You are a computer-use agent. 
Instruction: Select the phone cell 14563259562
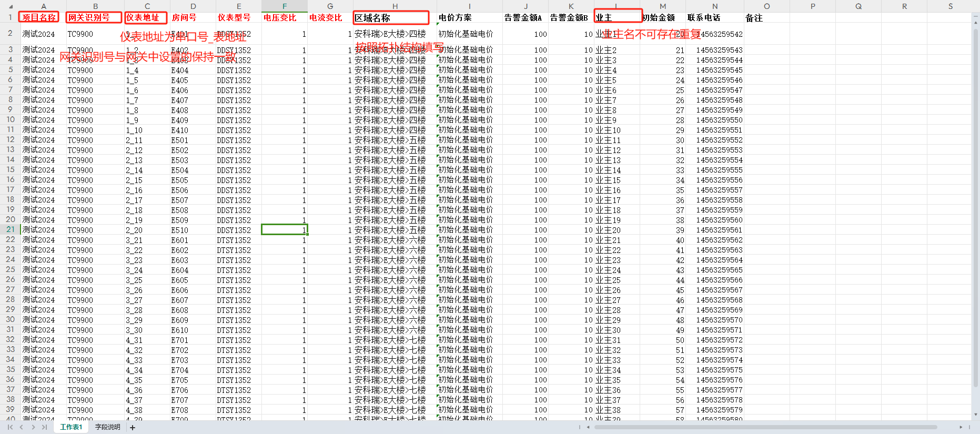pyautogui.click(x=715, y=240)
